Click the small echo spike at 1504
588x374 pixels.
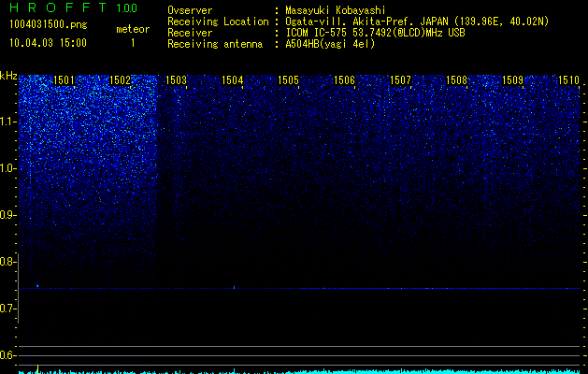tap(235, 287)
